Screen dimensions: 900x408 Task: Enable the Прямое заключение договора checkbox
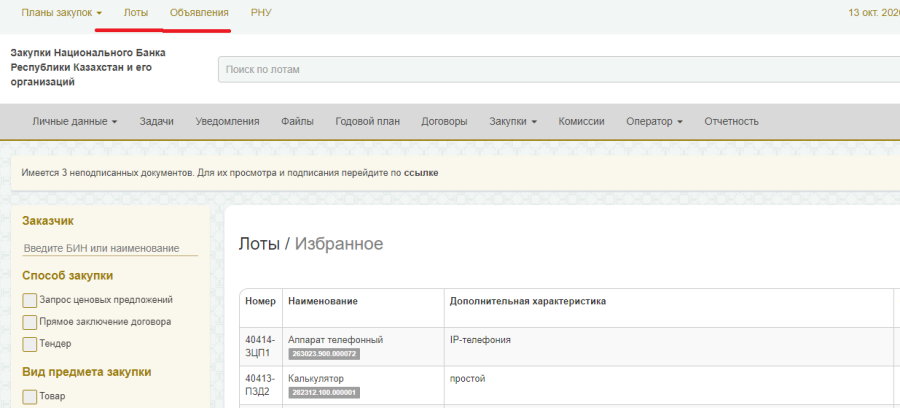pos(29,322)
